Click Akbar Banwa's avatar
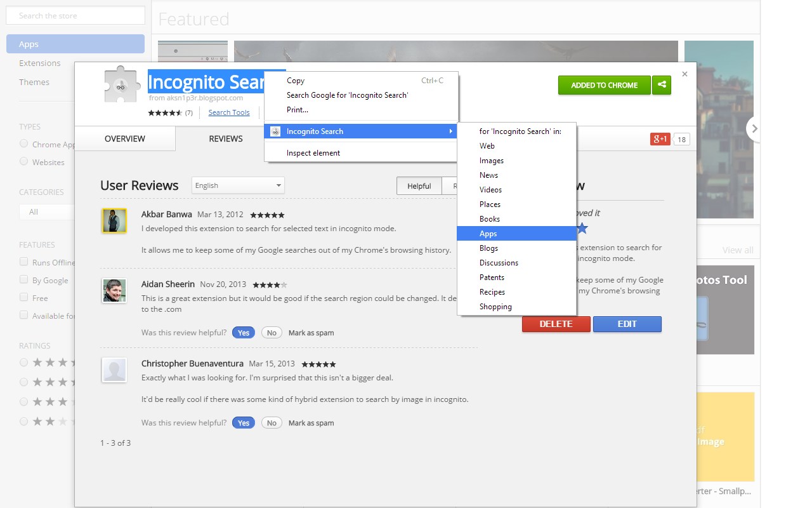 pos(114,221)
